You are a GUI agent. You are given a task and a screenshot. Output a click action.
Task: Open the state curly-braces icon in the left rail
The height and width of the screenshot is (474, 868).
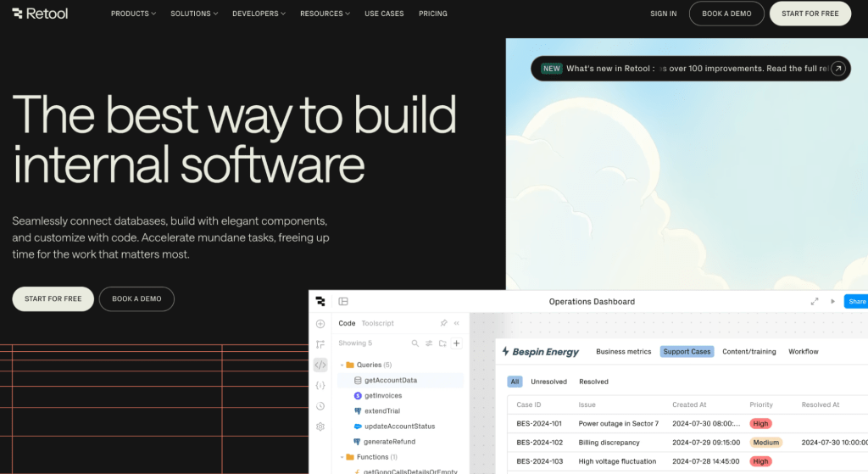[320, 386]
